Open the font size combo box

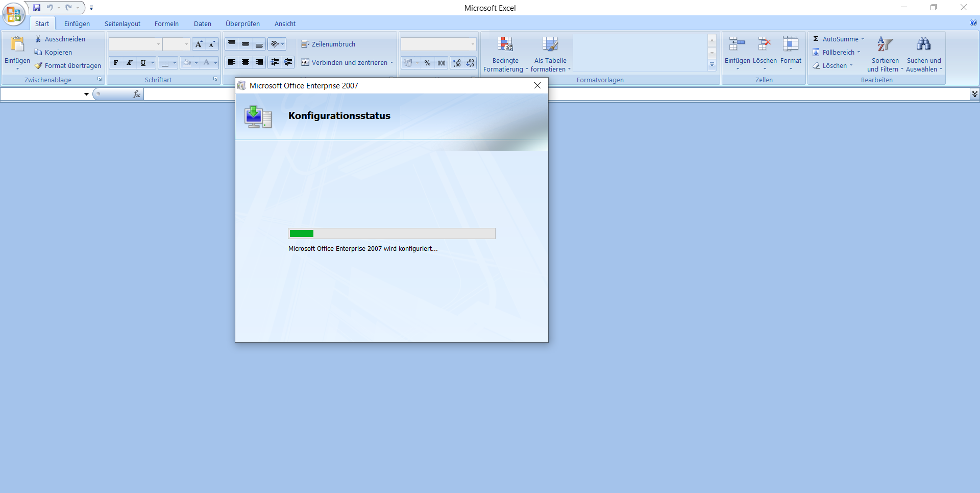pos(176,44)
